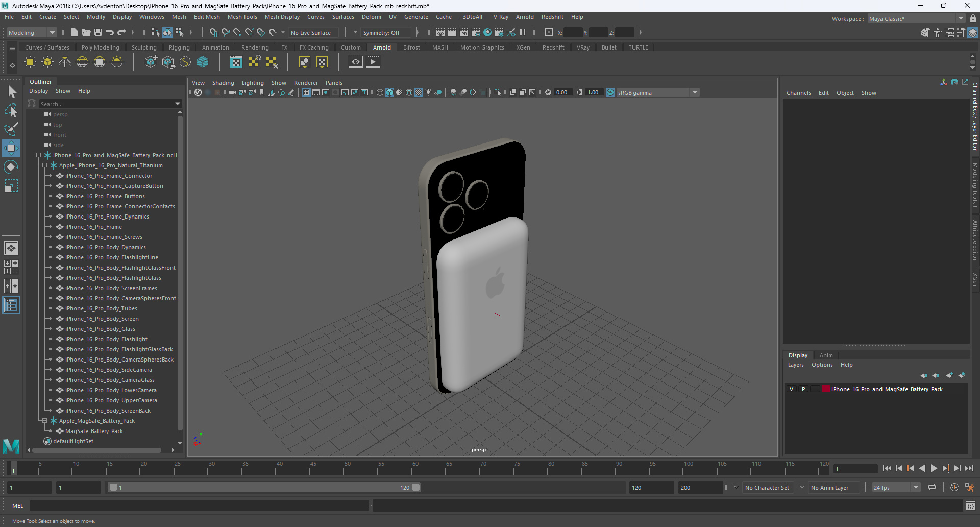Open Arnold RenderView from shelf

point(356,62)
